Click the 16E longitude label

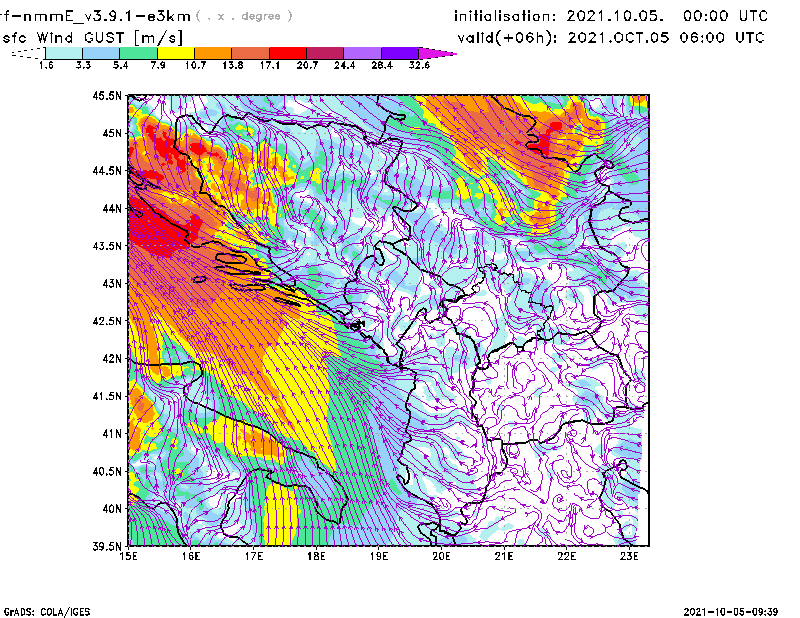pos(191,556)
